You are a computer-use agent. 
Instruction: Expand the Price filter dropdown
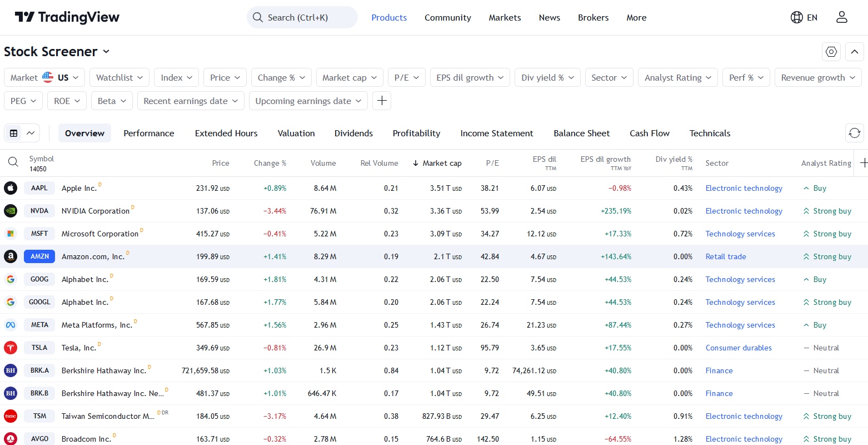coord(225,77)
